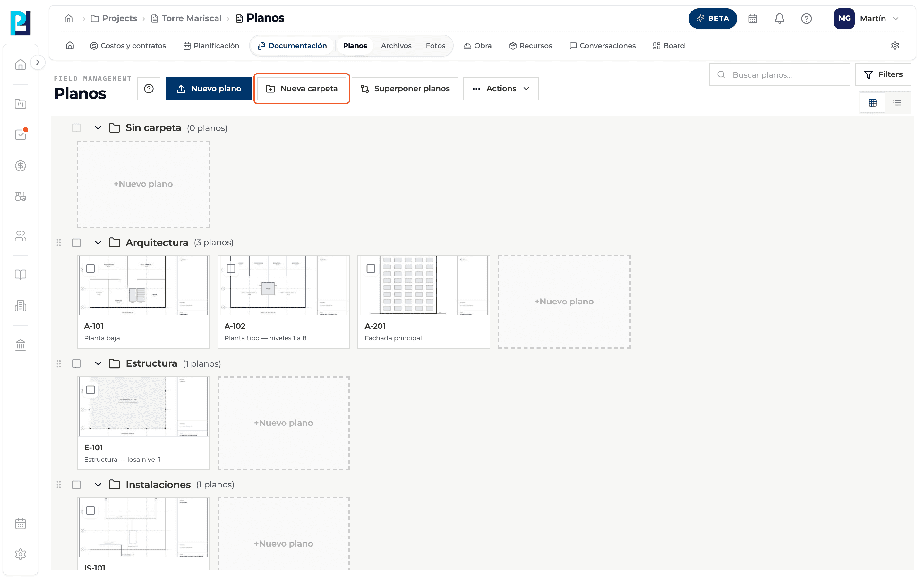Open Costos y contratos section
The height and width of the screenshot is (578, 924).
point(128,46)
